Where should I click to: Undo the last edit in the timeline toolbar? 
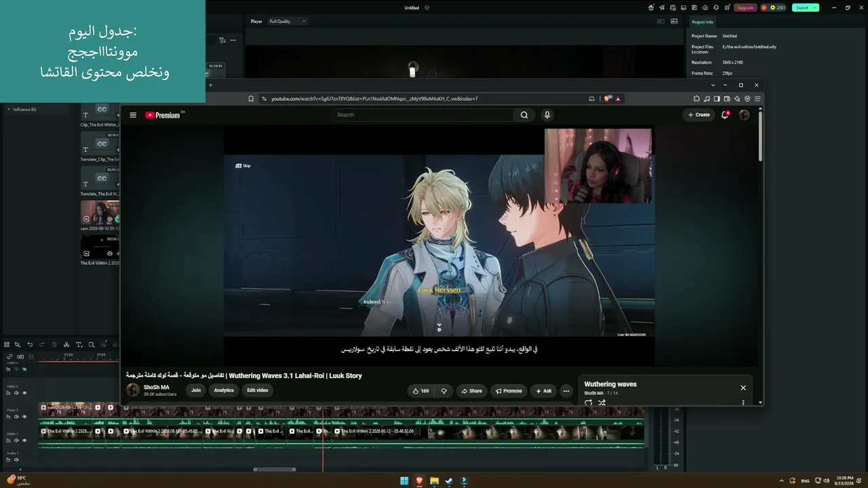pos(30,344)
